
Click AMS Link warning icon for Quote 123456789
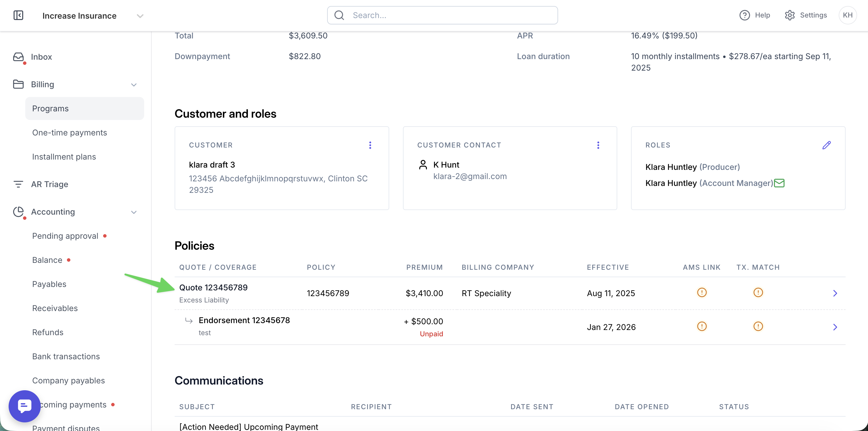point(701,292)
